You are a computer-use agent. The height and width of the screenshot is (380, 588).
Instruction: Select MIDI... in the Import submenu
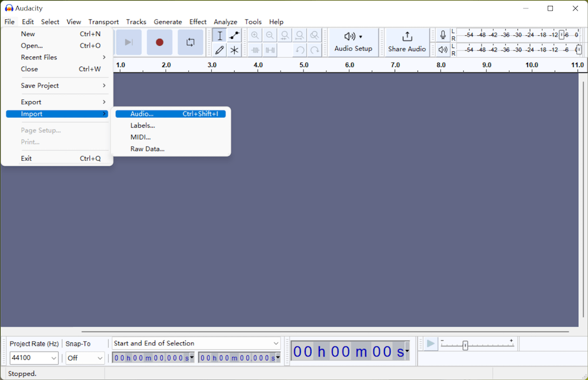coord(171,137)
